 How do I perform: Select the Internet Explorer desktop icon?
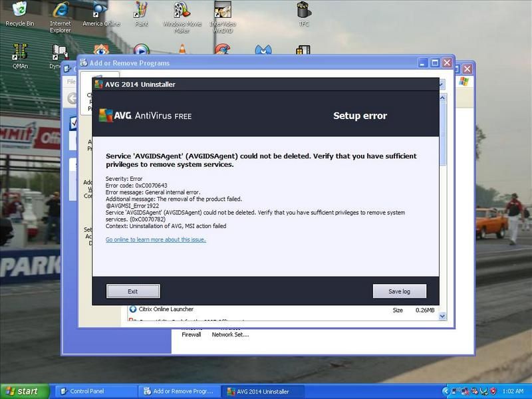pos(61,17)
